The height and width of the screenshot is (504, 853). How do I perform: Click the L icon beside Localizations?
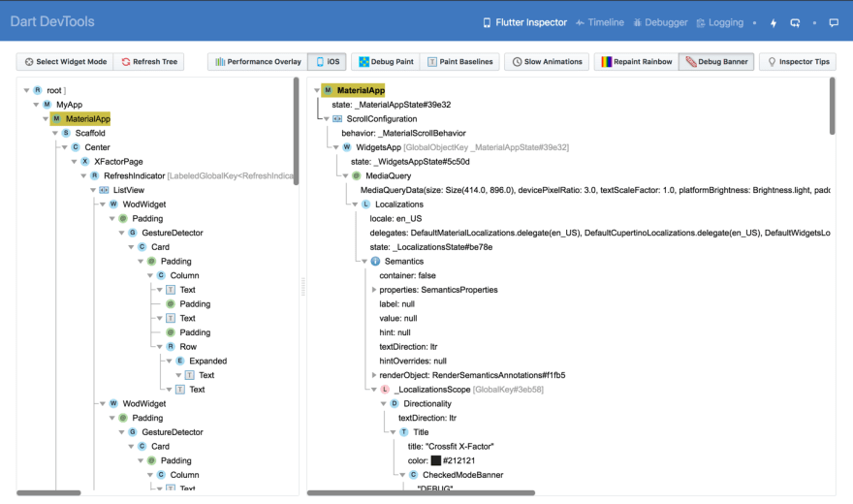pyautogui.click(x=365, y=204)
